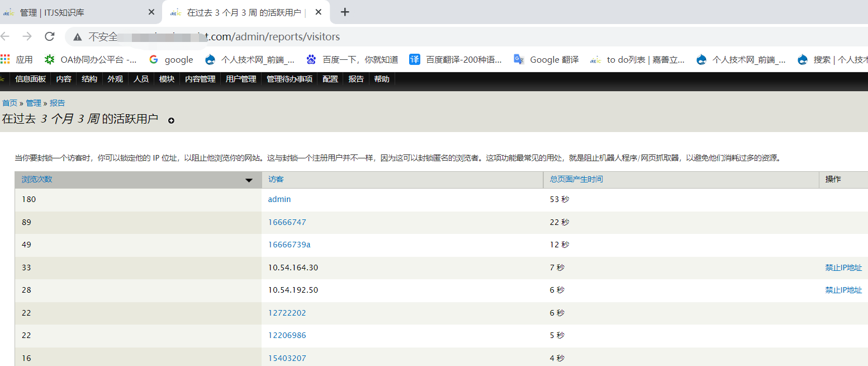
Task: Open a new browser tab
Action: coord(345,12)
